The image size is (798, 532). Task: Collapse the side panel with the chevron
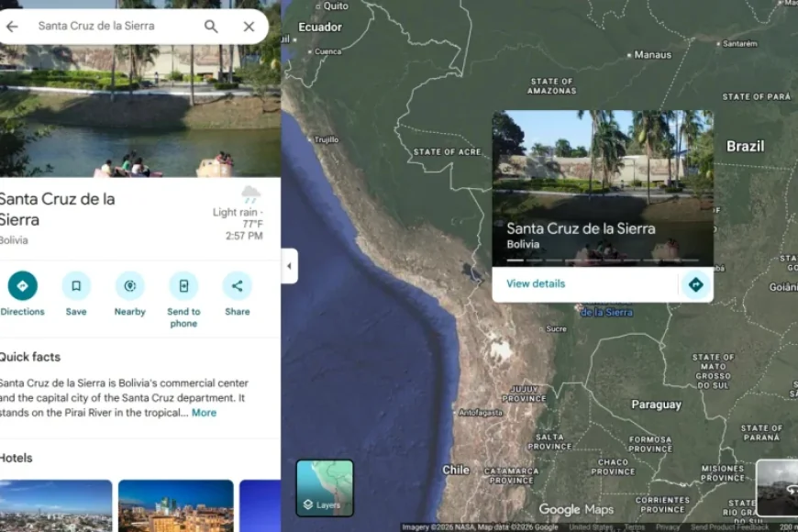click(x=289, y=265)
